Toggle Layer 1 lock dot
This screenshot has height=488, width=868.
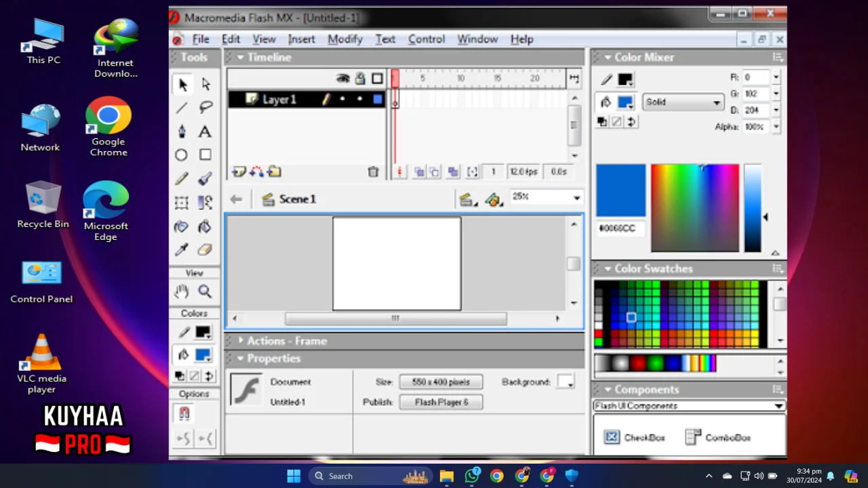(359, 100)
